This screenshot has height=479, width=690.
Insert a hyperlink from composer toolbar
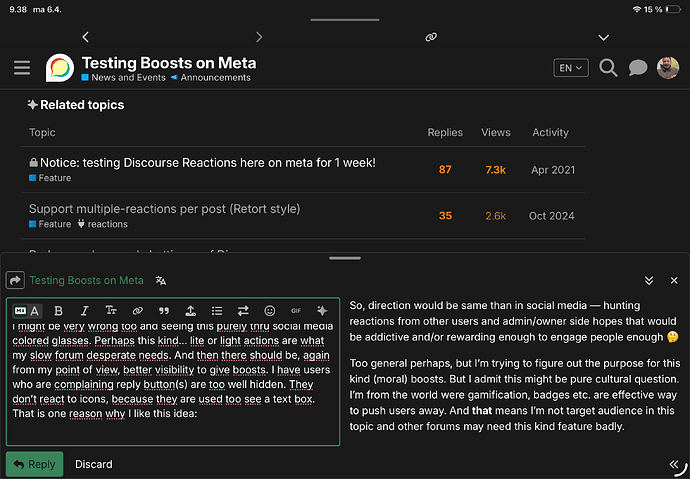coord(137,311)
